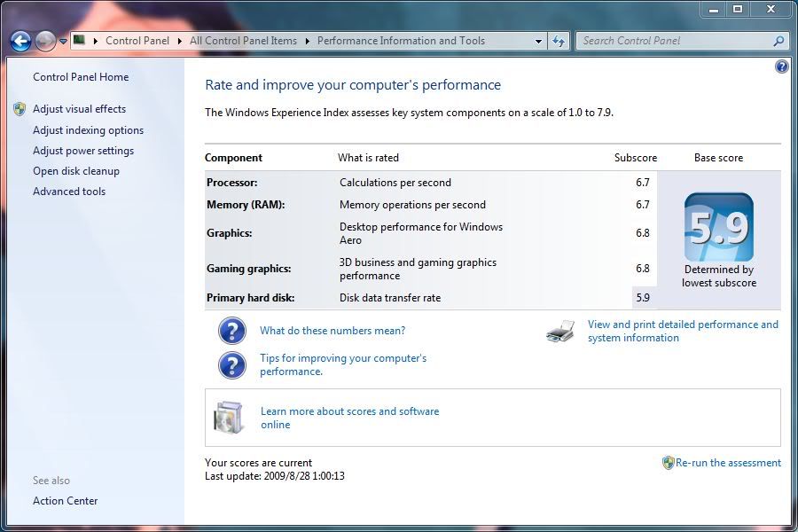798x532 pixels.
Task: Open Help via blue question mark icon
Action: pyautogui.click(x=781, y=66)
